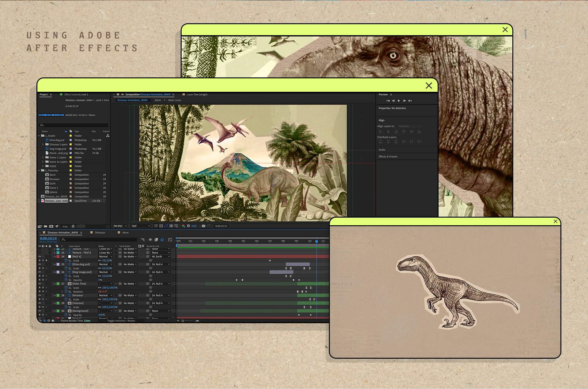Expand the Dinosaur Layers folder

point(43,144)
